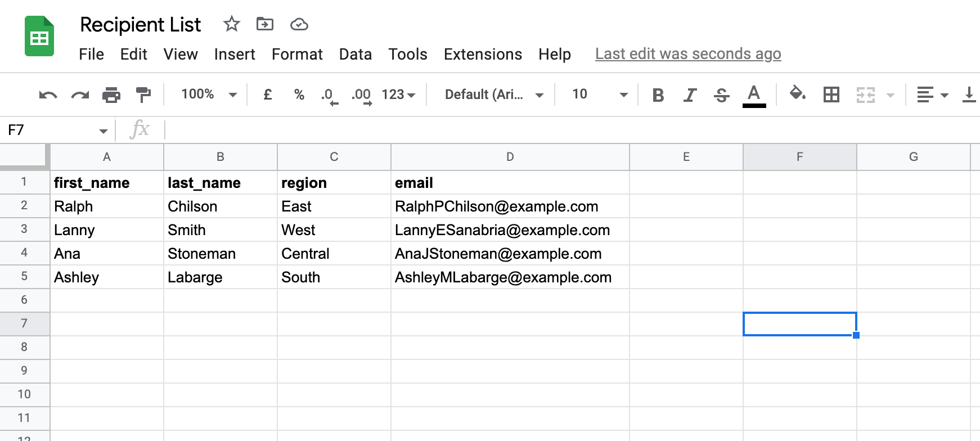Toggle strikethrough formatting

721,94
